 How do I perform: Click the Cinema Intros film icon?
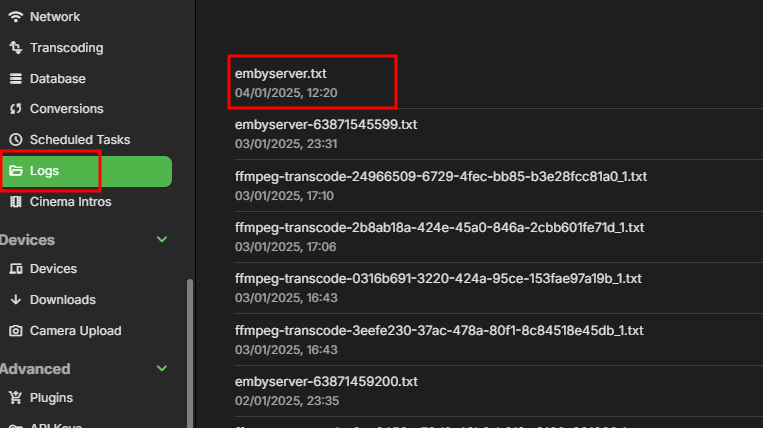click(16, 202)
